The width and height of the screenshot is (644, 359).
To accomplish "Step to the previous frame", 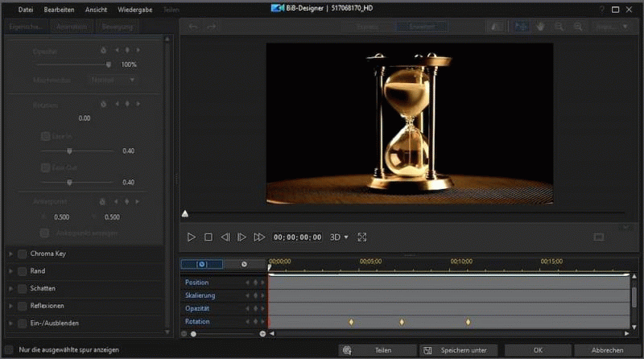I will coord(225,237).
